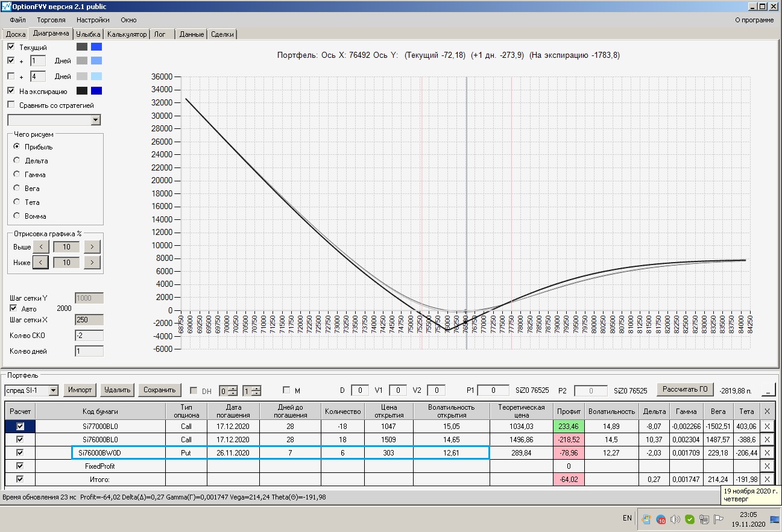The width and height of the screenshot is (782, 532).
Task: Delete the Si77000BL0 row with its X
Action: [x=767, y=427]
